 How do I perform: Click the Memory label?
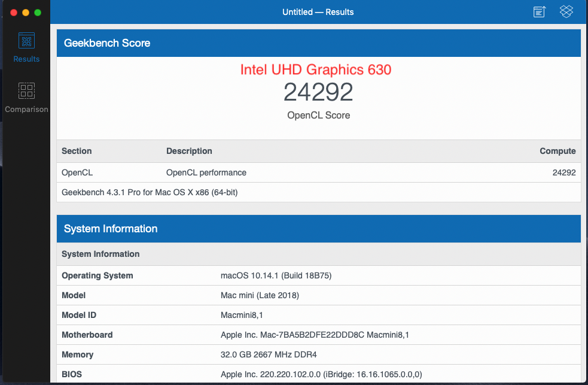(x=77, y=354)
